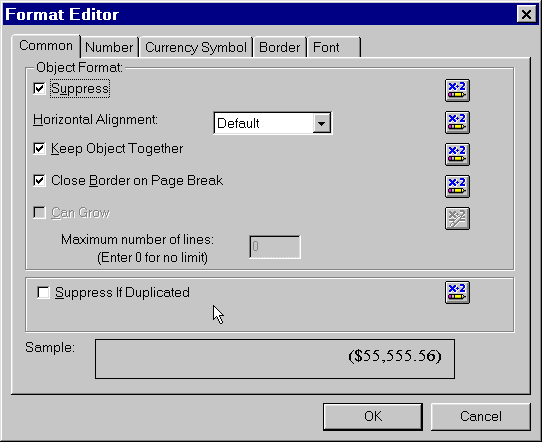The height and width of the screenshot is (442, 542).
Task: Open formula editor for Horizontal Alignment
Action: [457, 123]
